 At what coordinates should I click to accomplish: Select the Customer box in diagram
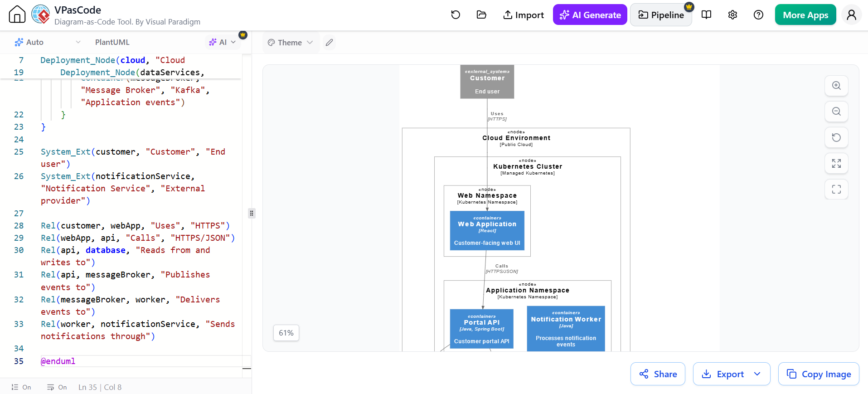coord(487,82)
